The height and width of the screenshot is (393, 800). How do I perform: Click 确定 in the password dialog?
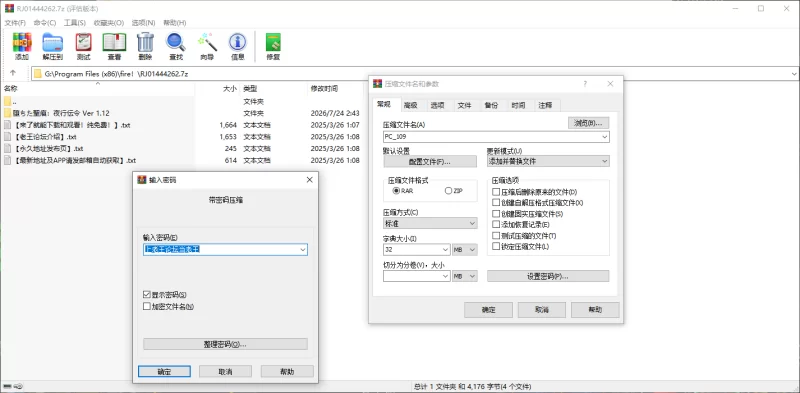[x=164, y=371]
